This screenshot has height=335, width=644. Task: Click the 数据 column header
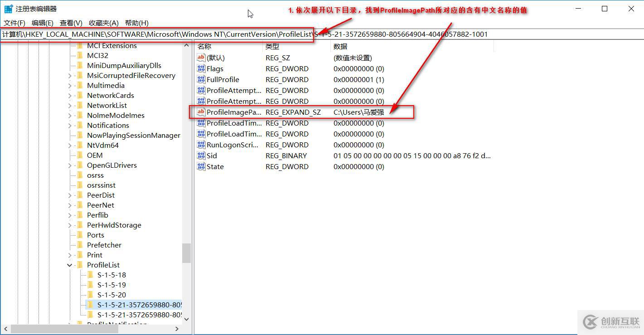(x=412, y=46)
